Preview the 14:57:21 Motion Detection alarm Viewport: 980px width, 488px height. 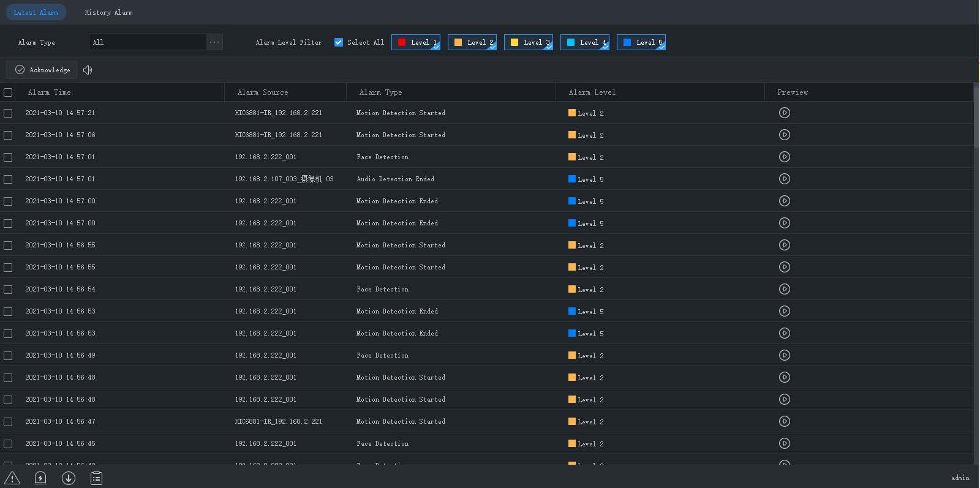coord(785,113)
